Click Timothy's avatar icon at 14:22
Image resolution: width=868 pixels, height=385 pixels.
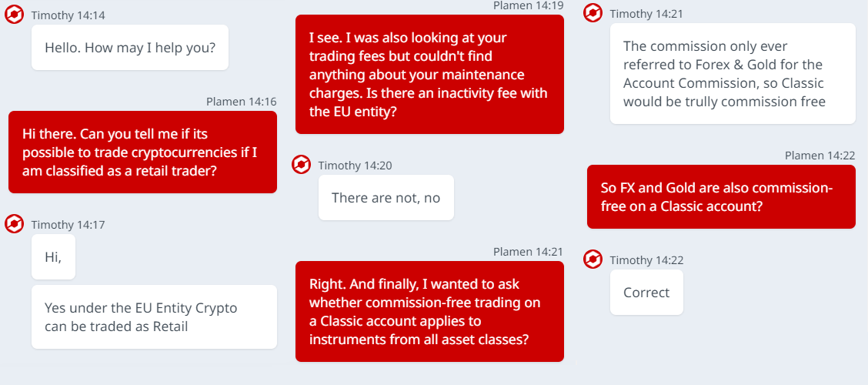click(x=593, y=259)
